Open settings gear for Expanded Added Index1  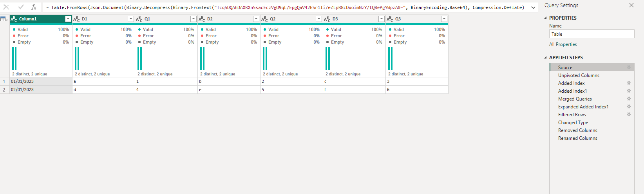(x=629, y=106)
